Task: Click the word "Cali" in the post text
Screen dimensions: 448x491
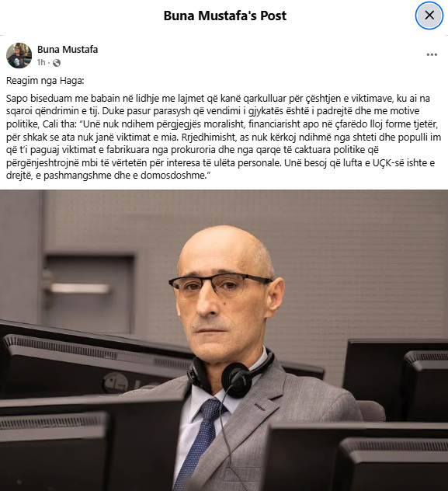Action: coord(50,124)
